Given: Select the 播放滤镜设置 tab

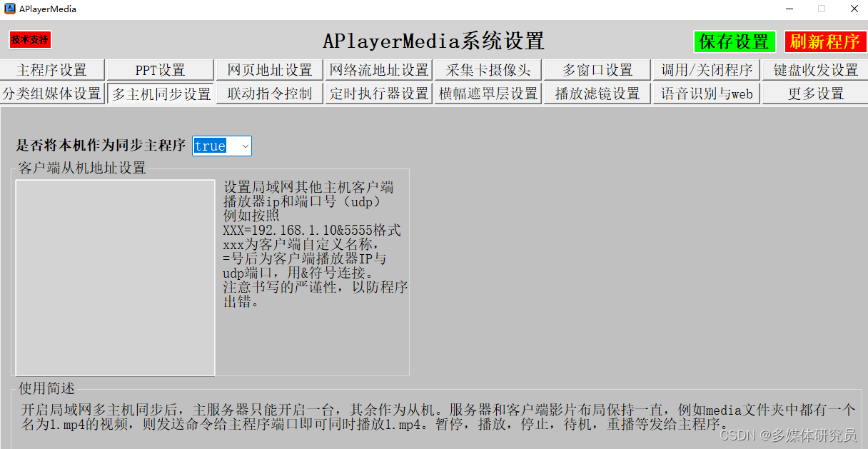Looking at the screenshot, I should point(597,94).
